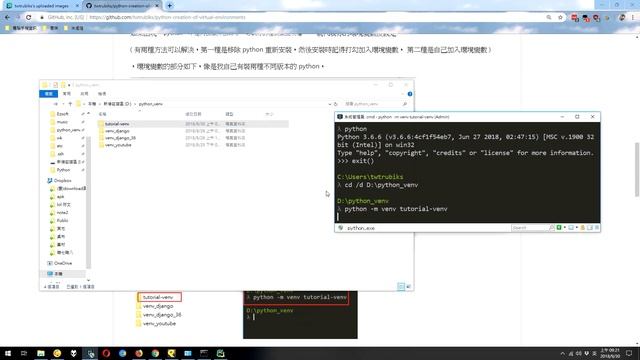Click the Explorer help icon

[x=410, y=94]
